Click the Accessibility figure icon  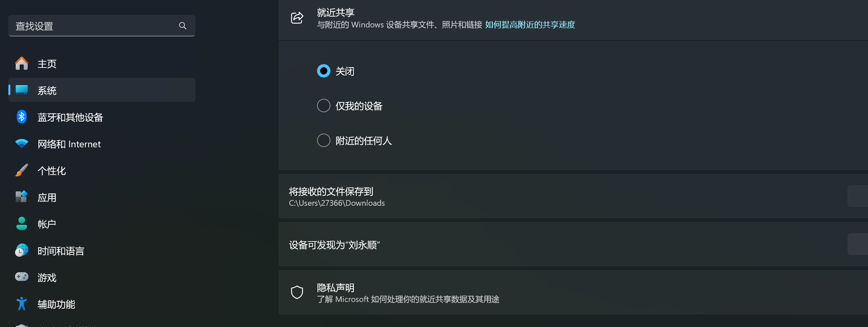tap(22, 304)
